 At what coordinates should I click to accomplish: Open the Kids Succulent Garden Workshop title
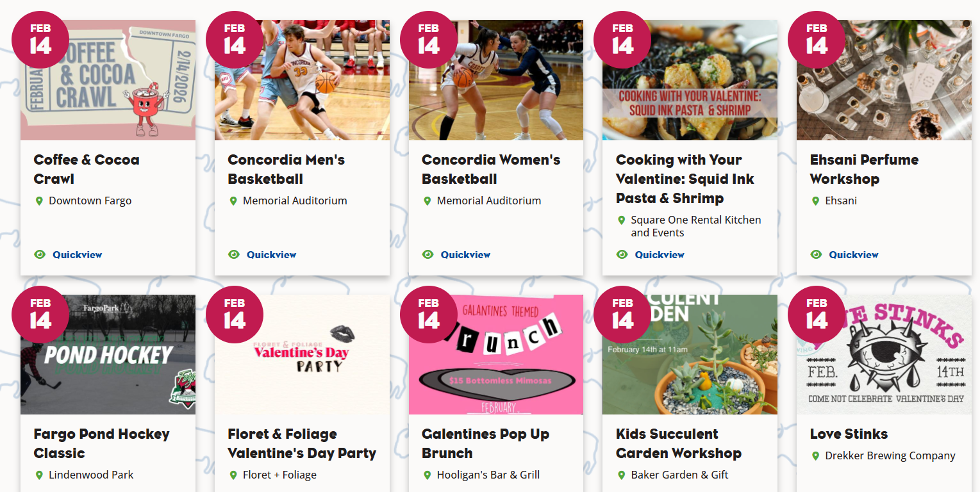click(x=679, y=443)
